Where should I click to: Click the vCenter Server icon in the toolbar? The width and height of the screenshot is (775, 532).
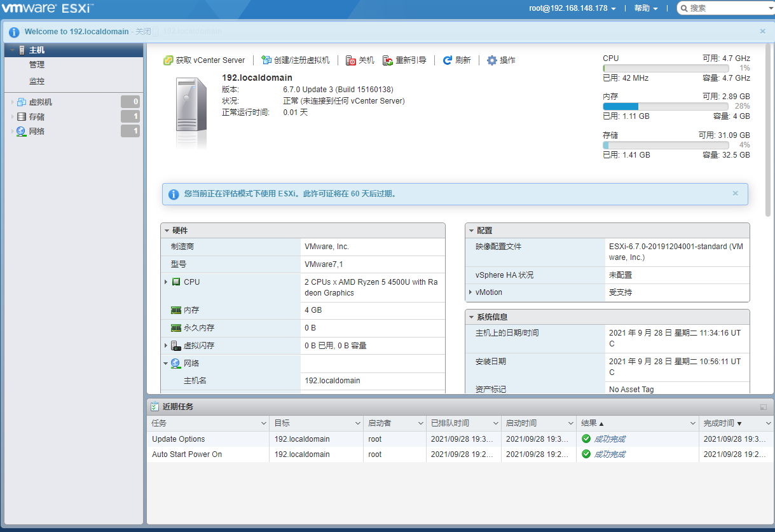[x=168, y=60]
